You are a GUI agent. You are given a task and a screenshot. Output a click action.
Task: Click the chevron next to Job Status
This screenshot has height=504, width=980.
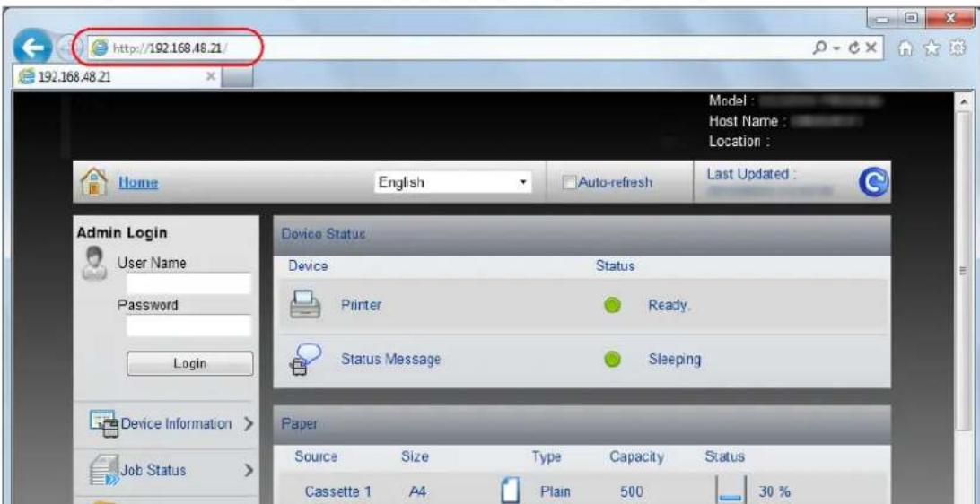click(250, 470)
